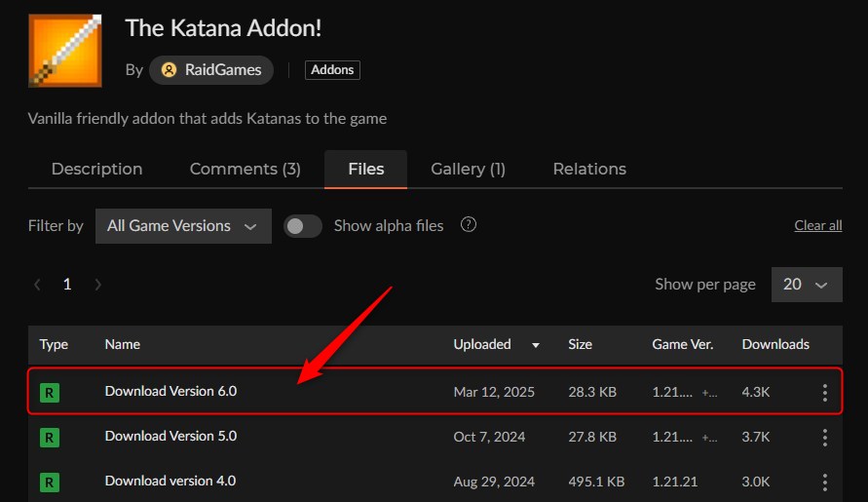Switch to the Description tab
This screenshot has height=502, width=868.
(96, 169)
